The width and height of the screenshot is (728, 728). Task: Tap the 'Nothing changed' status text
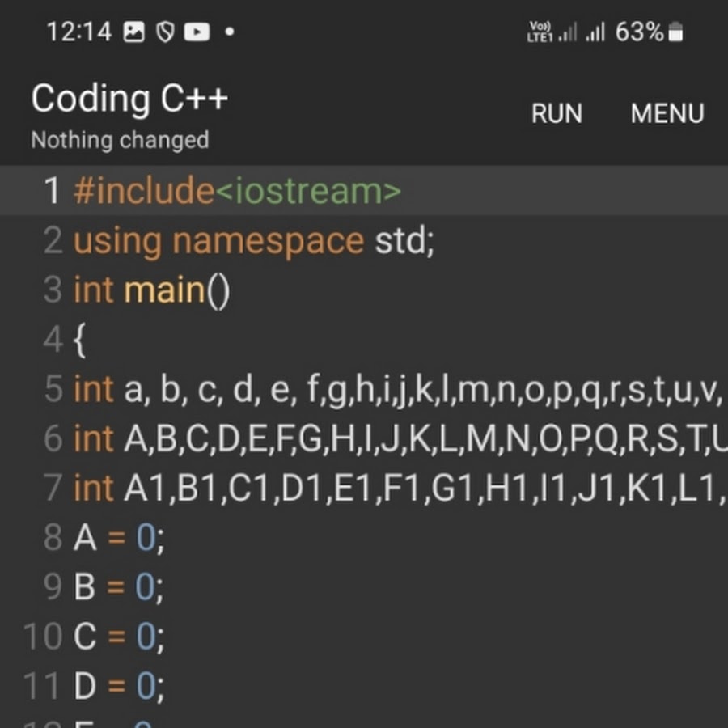pos(120,140)
